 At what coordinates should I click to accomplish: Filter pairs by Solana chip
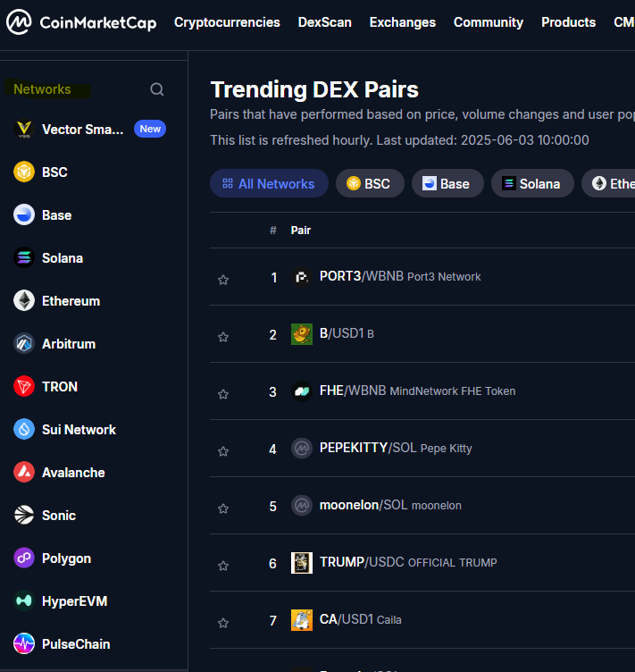click(532, 183)
